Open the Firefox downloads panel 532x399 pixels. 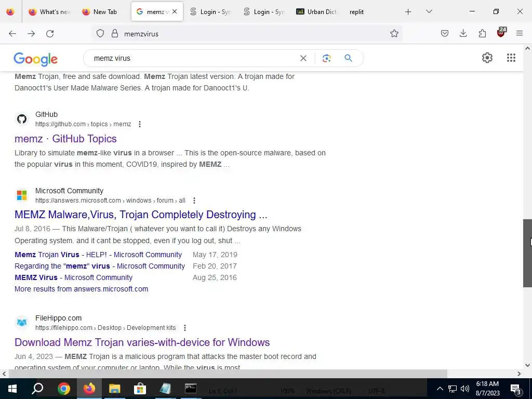[463, 33]
